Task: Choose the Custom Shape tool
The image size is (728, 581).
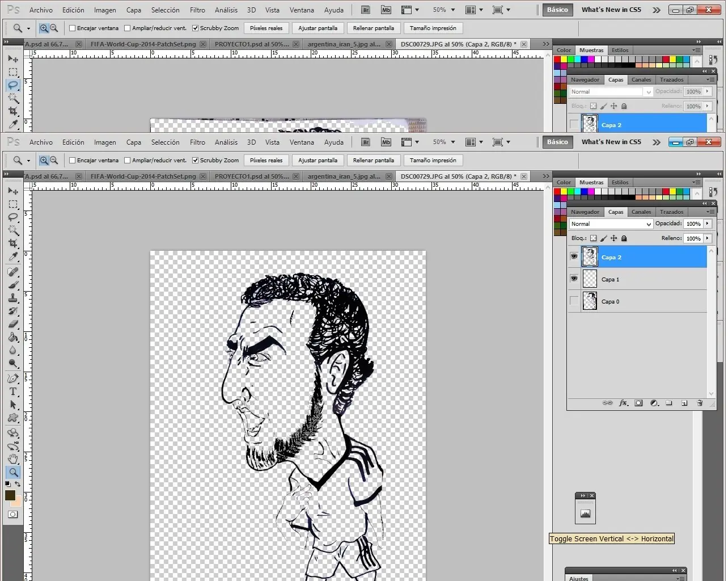Action: click(13, 418)
